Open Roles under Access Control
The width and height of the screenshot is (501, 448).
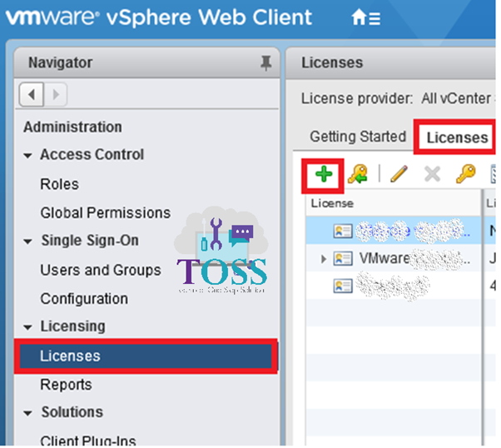tap(59, 184)
